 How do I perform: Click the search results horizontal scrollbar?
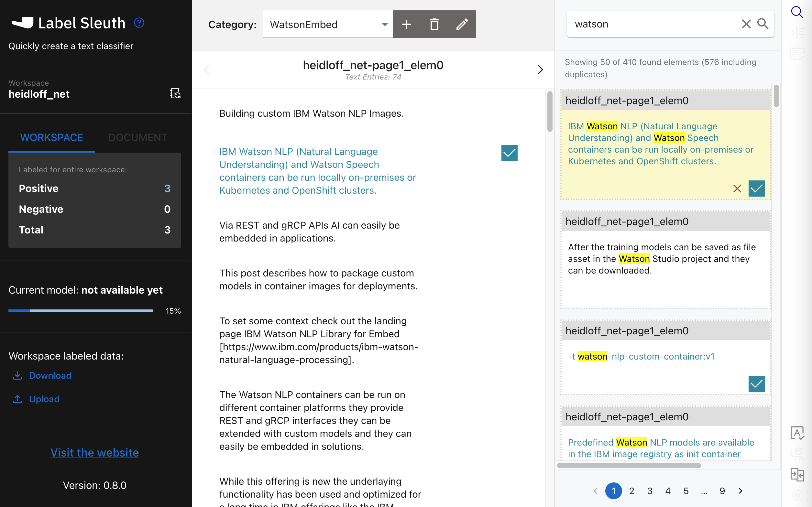pyautogui.click(x=629, y=465)
